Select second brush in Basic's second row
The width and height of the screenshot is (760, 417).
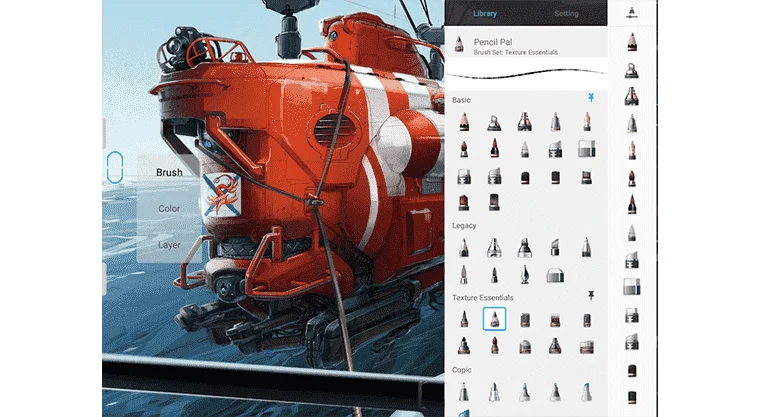(x=494, y=148)
